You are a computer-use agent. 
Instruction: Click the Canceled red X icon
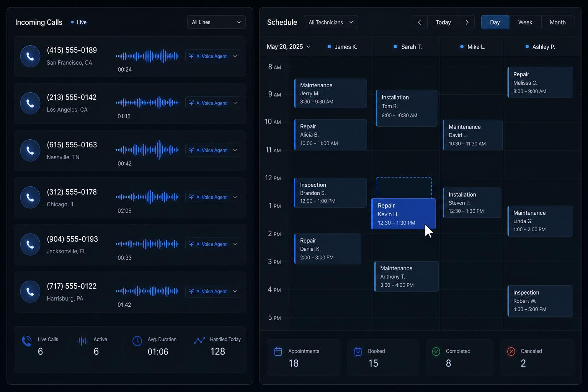point(511,351)
